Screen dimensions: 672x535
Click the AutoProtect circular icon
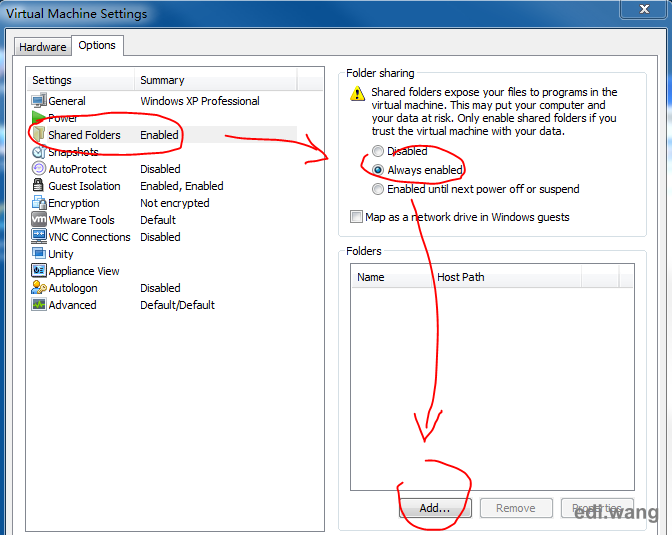[39, 168]
